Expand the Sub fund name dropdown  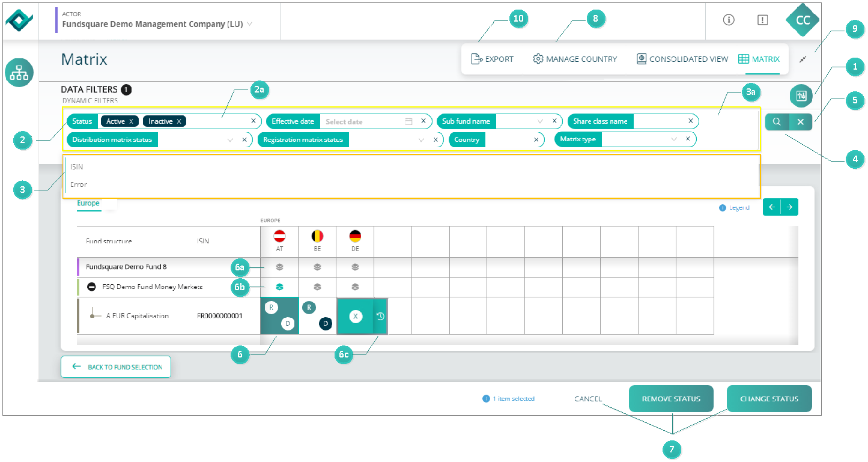[540, 121]
